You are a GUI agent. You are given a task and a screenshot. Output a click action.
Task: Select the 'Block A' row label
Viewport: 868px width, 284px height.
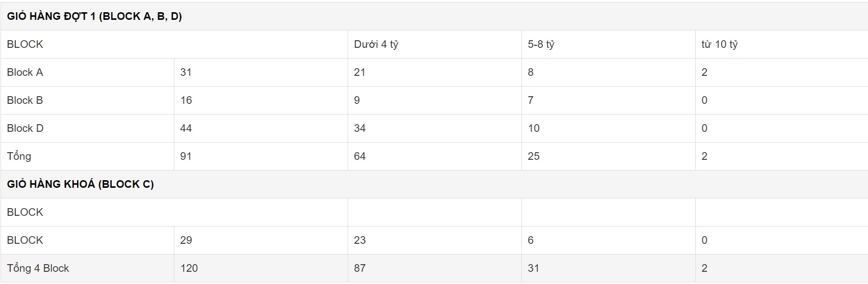(25, 72)
